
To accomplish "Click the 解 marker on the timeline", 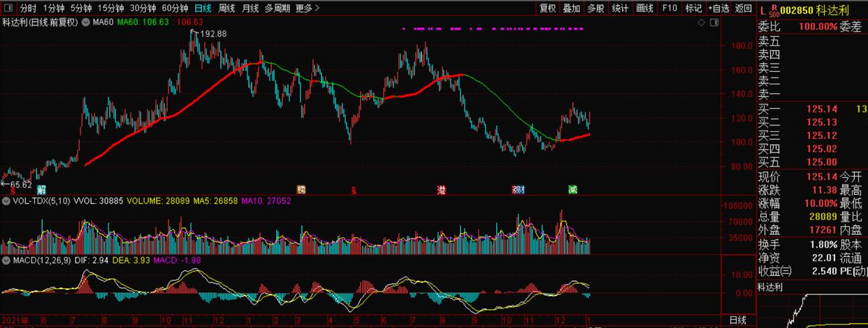I will [41, 190].
